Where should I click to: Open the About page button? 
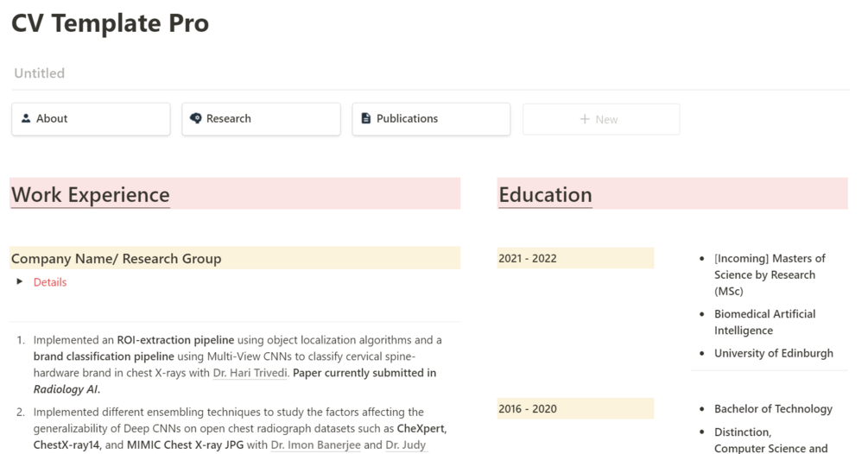pyautogui.click(x=91, y=119)
